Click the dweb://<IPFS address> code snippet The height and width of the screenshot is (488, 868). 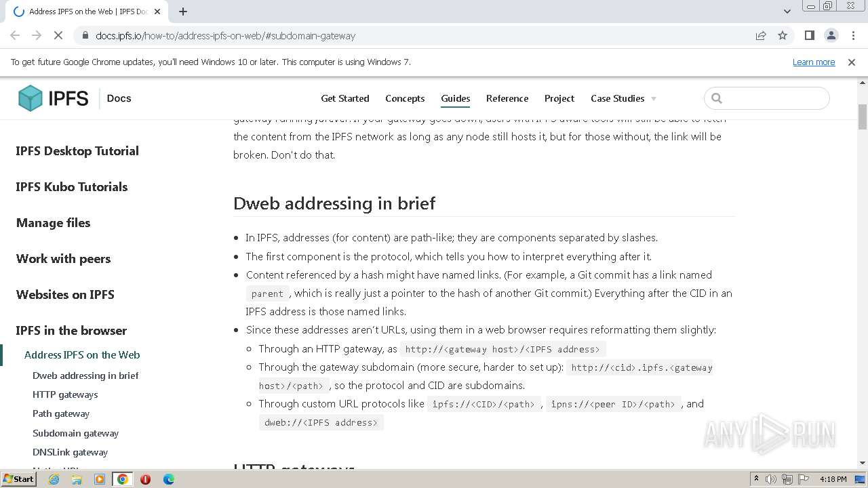coord(321,422)
